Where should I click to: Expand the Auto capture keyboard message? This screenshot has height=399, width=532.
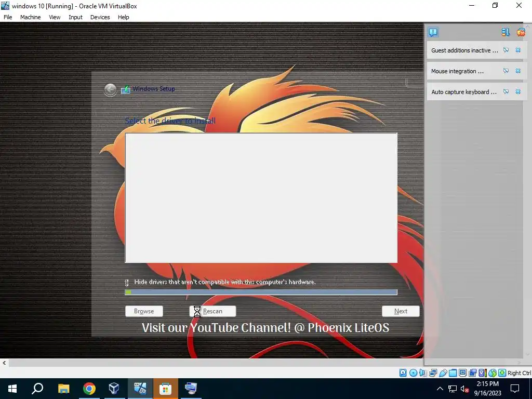click(463, 92)
